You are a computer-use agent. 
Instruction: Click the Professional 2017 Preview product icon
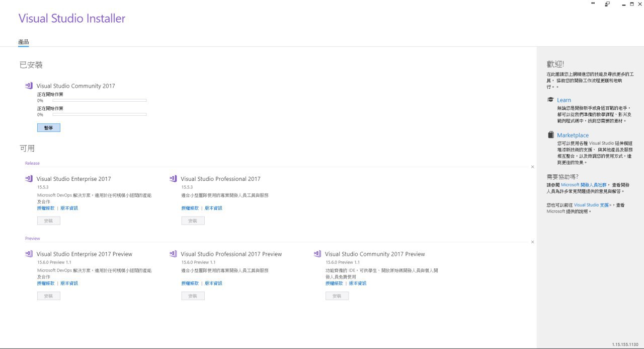[x=173, y=254]
